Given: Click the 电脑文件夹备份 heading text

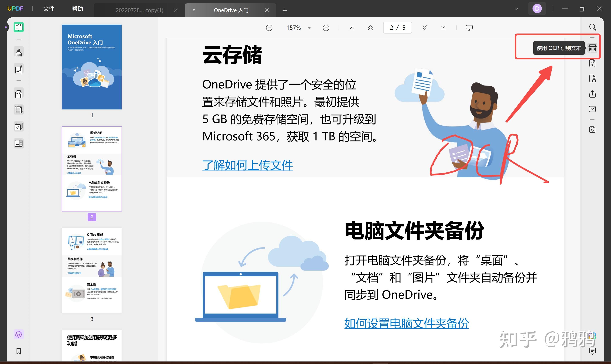Looking at the screenshot, I should (415, 230).
